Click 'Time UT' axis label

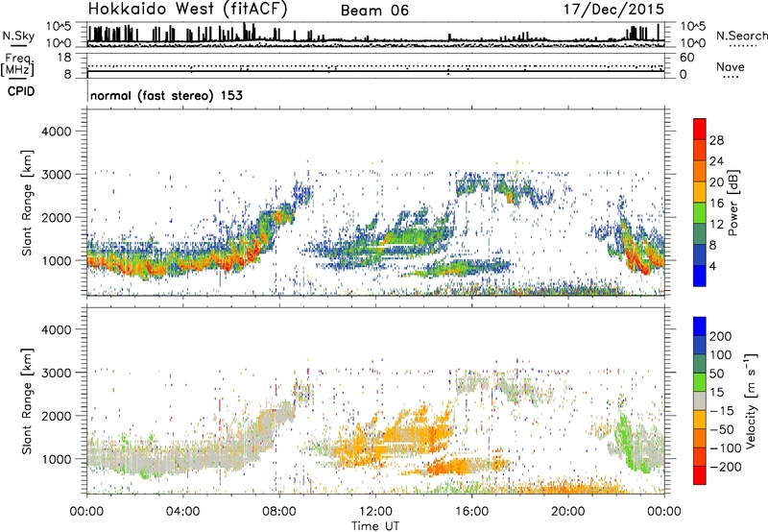(x=375, y=525)
